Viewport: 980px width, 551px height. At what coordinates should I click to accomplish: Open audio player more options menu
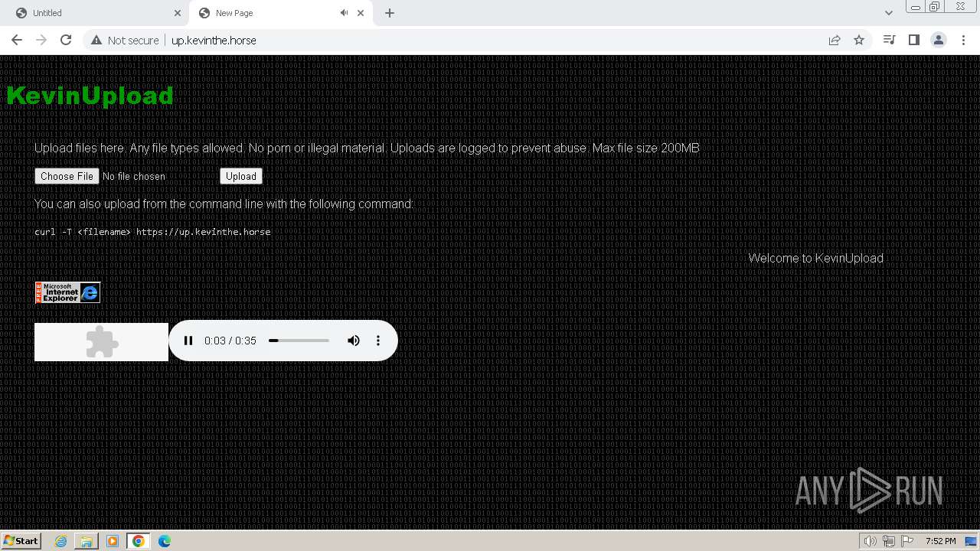pos(378,341)
